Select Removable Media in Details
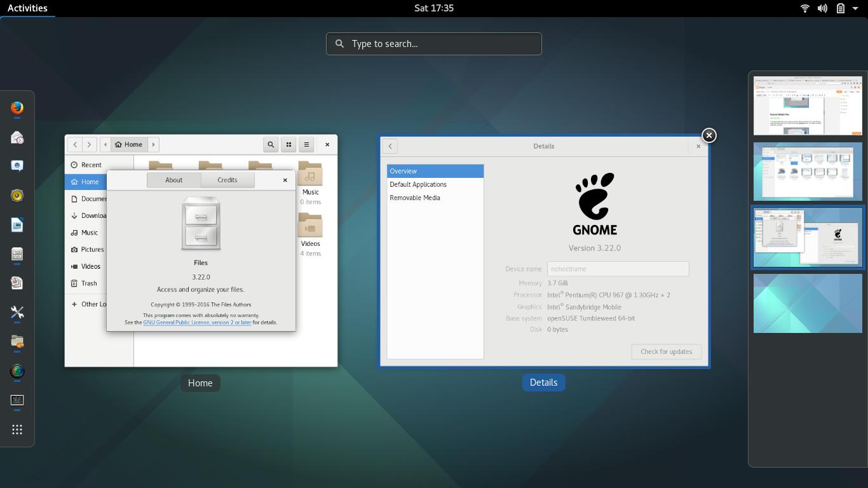Viewport: 868px width, 488px height. pyautogui.click(x=435, y=198)
